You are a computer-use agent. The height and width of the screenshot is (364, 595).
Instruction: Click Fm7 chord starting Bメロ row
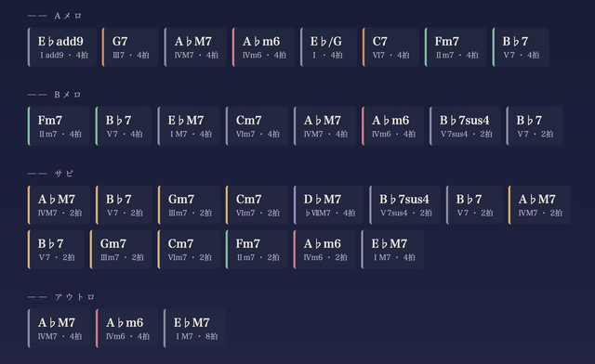coord(59,126)
